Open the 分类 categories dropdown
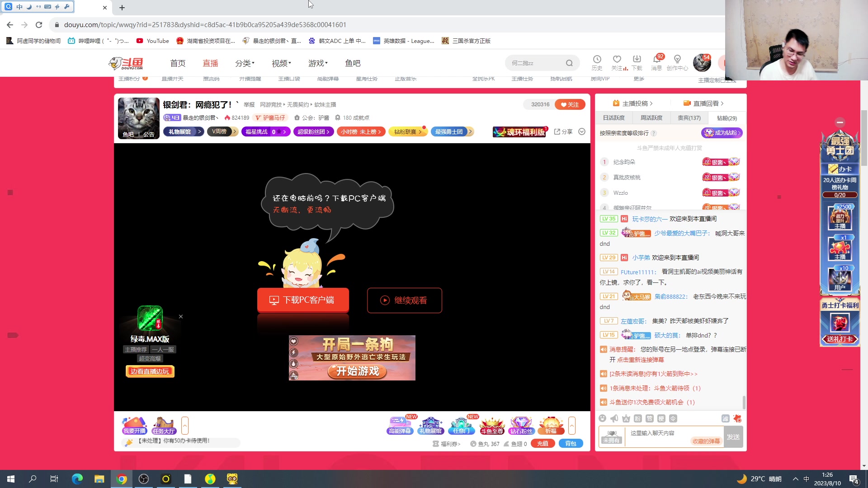Screen dimensions: 868x488 244,63
